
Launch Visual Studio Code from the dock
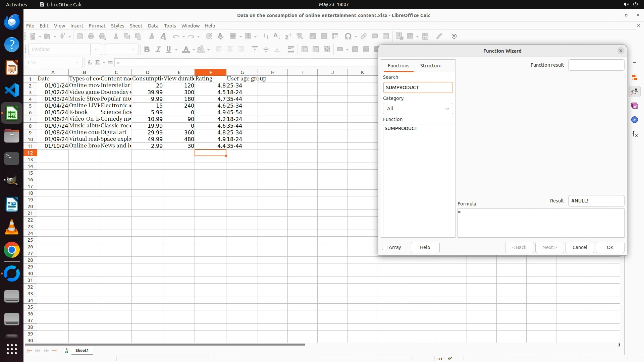(x=12, y=90)
